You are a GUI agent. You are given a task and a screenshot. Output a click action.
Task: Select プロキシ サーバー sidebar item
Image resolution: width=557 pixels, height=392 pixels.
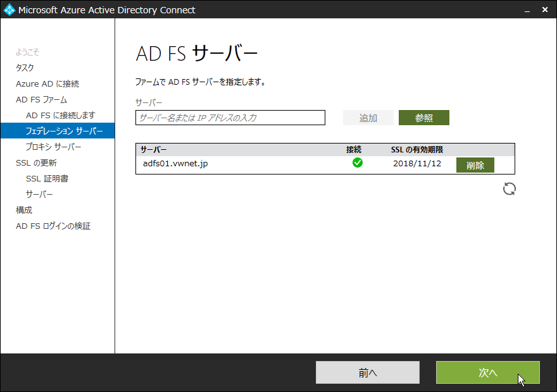click(53, 147)
